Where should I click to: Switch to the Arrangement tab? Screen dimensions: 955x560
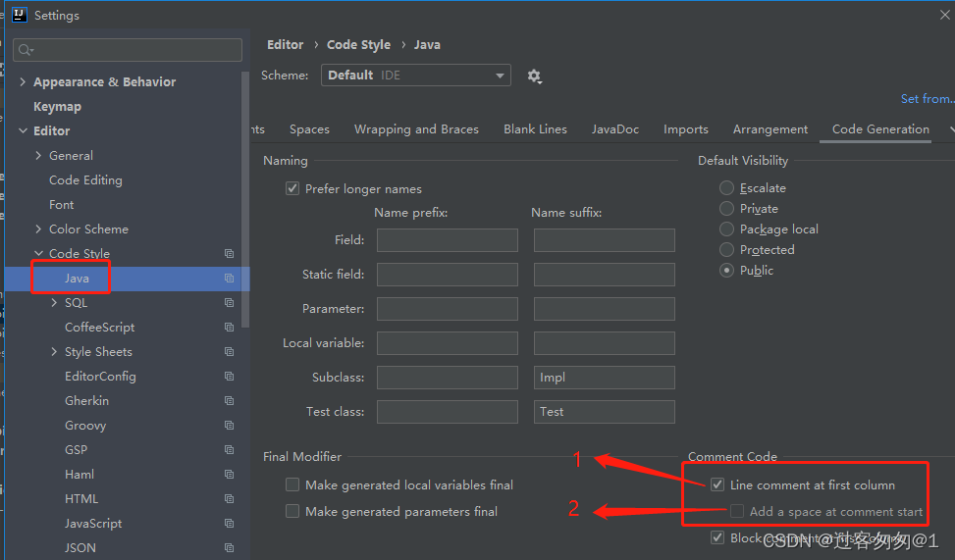pyautogui.click(x=770, y=129)
